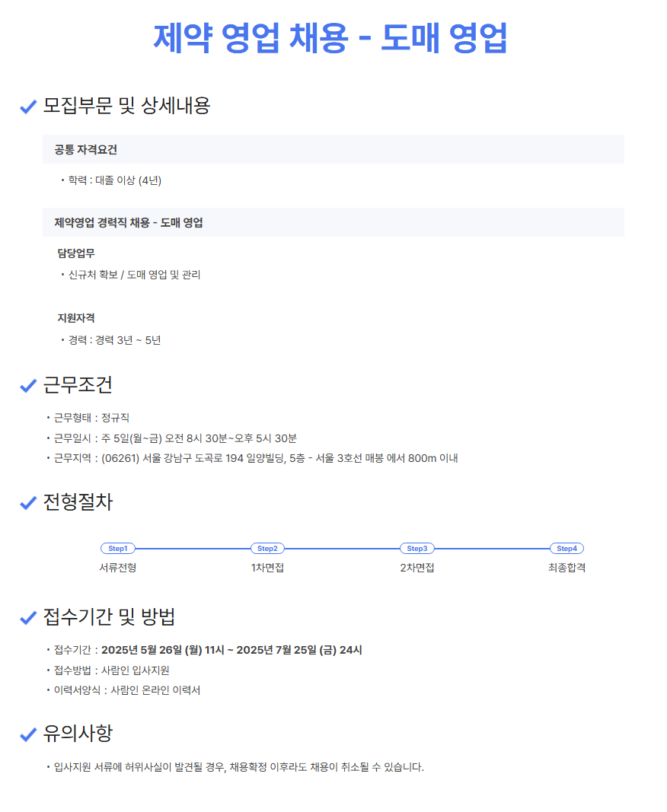Viewport: 667px width, 812px height.
Task: Select the Step3 badge
Action: coord(417,549)
